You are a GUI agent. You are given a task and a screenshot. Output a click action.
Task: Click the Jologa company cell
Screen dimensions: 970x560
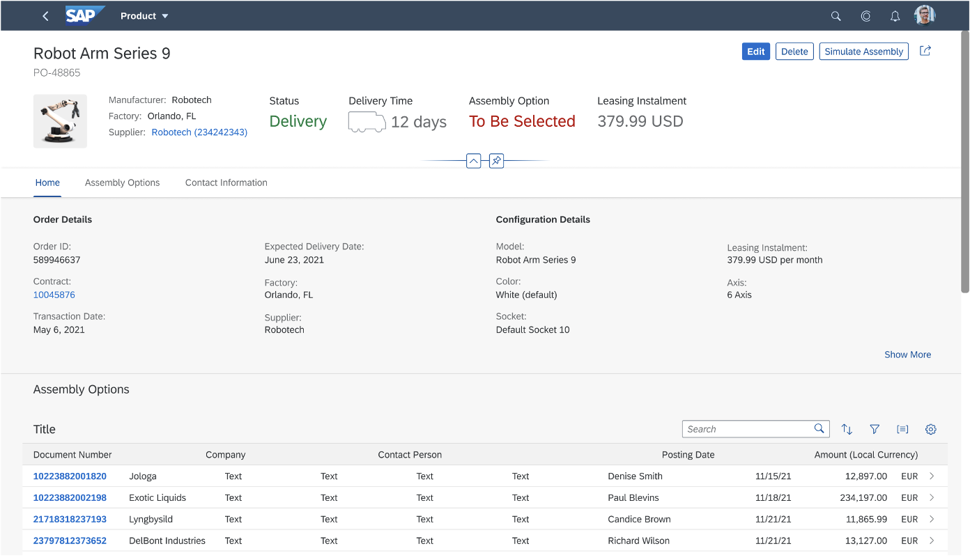(143, 476)
